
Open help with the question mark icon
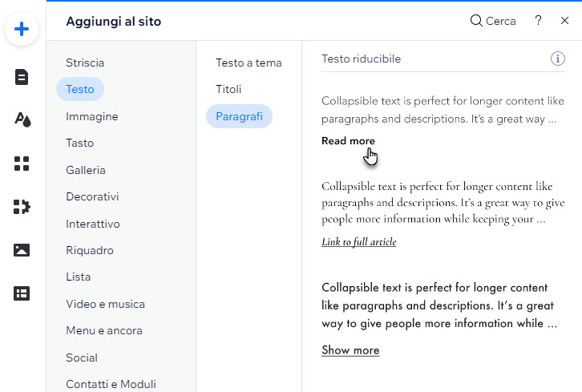pos(538,20)
